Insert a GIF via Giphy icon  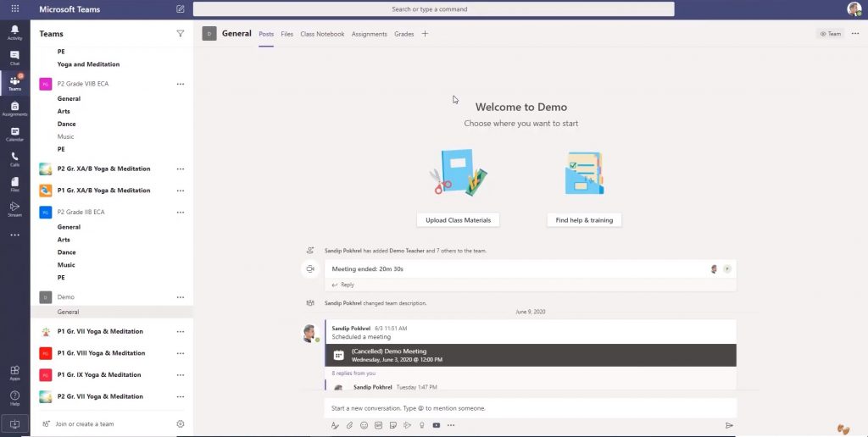coord(379,425)
